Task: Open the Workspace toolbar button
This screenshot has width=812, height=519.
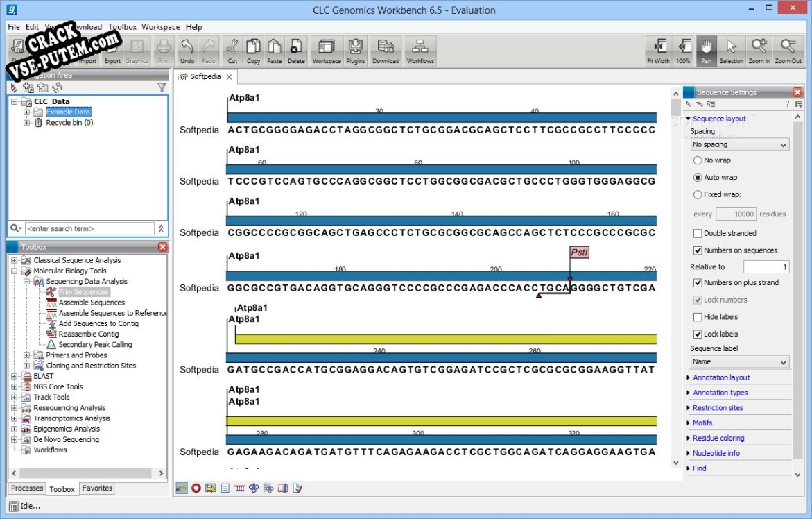Action: pyautogui.click(x=327, y=51)
